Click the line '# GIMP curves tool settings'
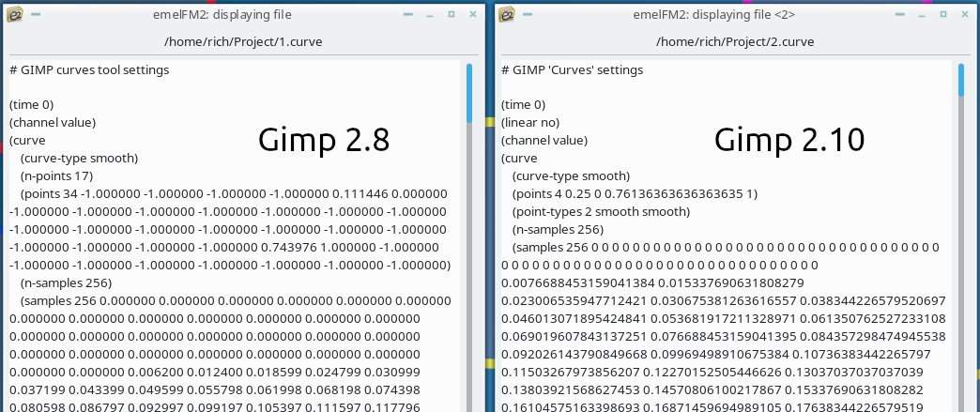This screenshot has height=412, width=980. click(89, 69)
